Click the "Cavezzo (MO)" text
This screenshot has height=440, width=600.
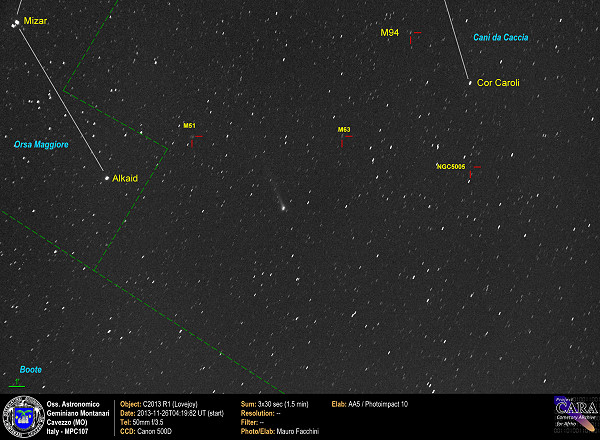click(67, 423)
